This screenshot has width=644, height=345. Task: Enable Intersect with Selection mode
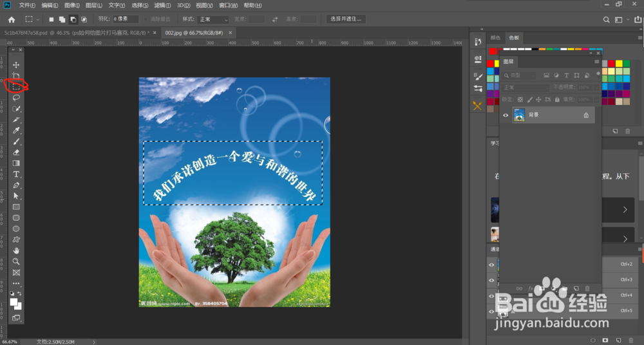(x=84, y=19)
